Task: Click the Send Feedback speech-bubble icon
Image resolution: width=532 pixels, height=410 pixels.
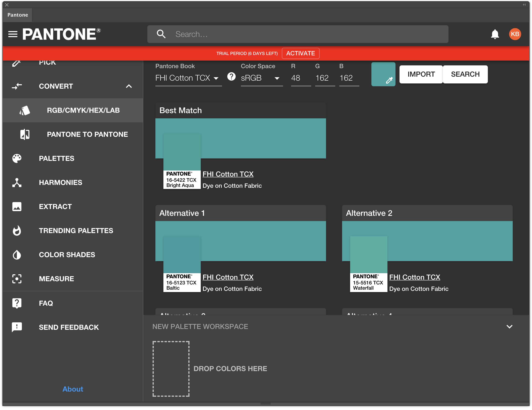Action: pos(17,327)
